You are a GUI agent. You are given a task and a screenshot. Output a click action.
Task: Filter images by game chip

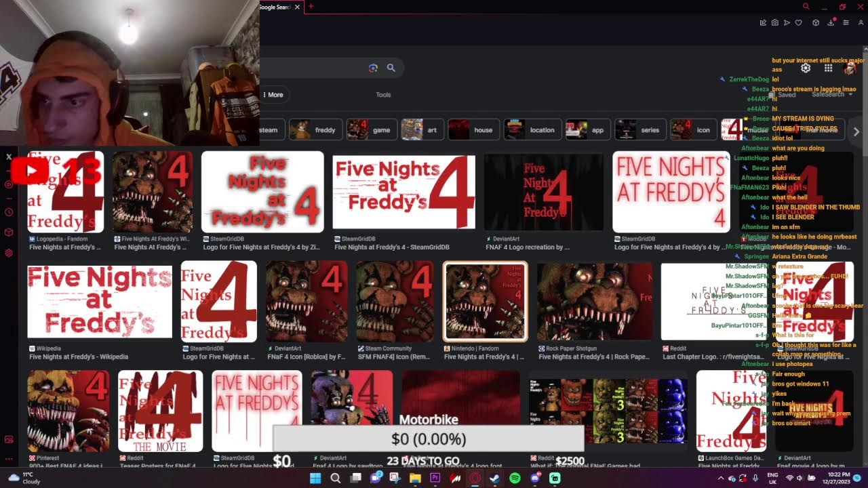372,130
